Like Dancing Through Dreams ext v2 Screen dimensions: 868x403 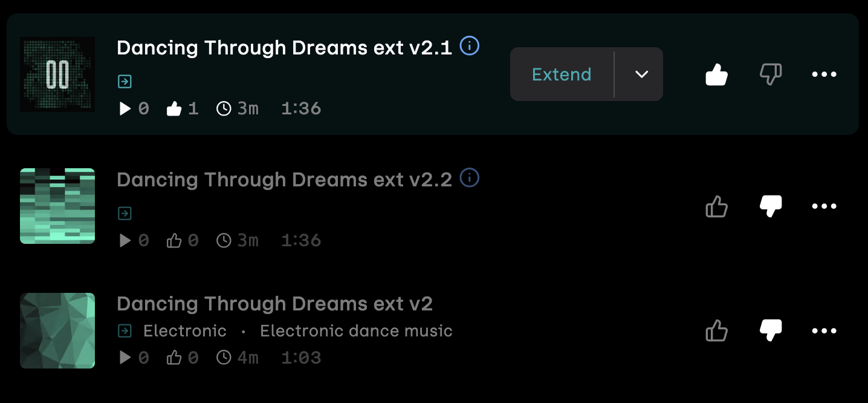[x=717, y=331]
